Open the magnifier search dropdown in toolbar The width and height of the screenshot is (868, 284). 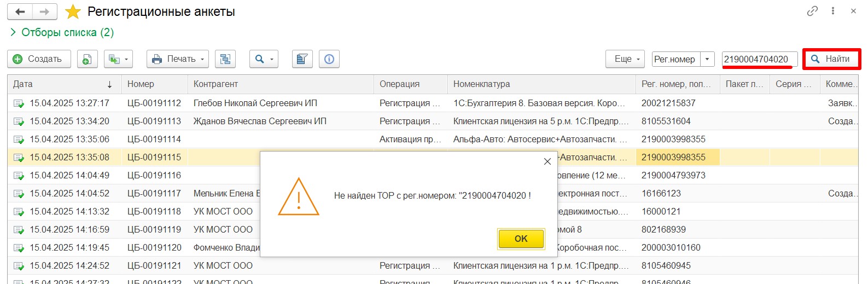(264, 59)
